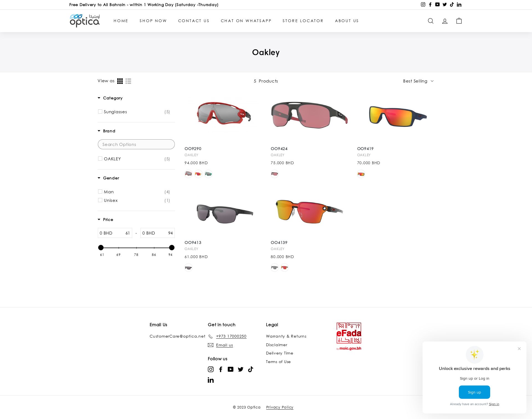Click the eFada certification logo

coord(349,336)
